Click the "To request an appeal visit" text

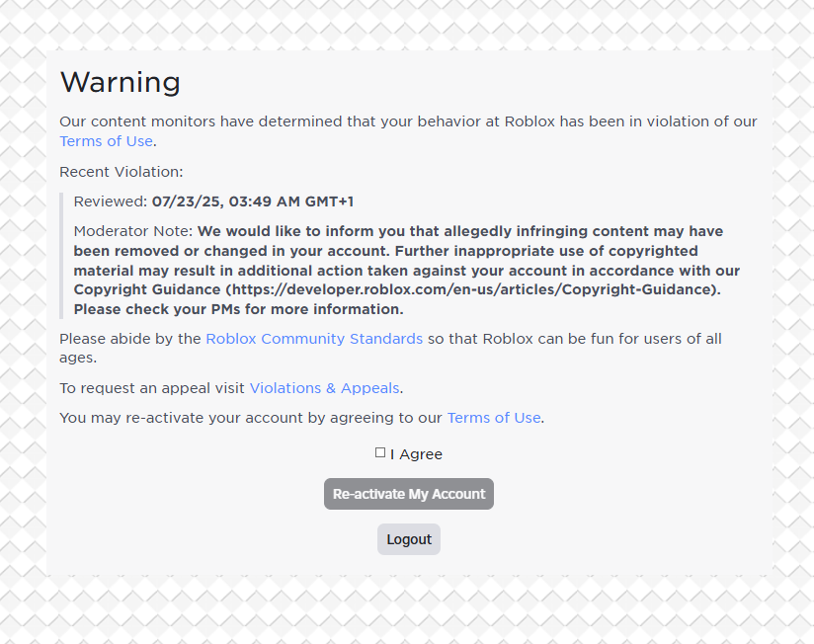(x=151, y=388)
